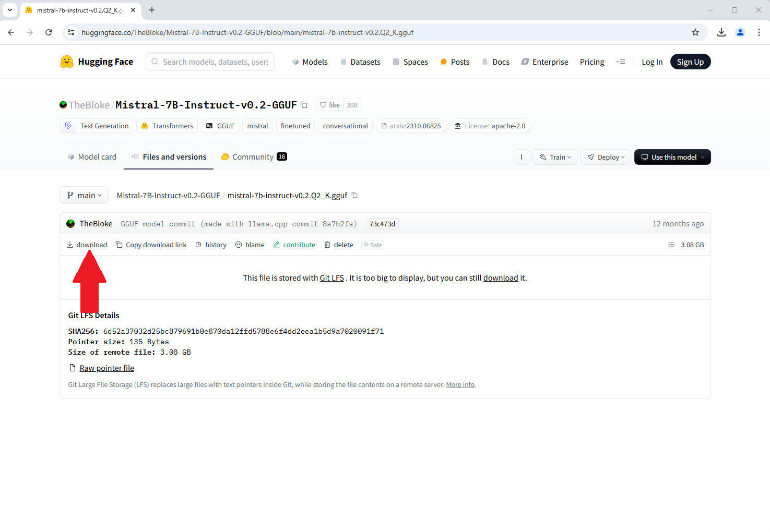Click the 3.08 GB file size
The image size is (770, 532).
[692, 245]
